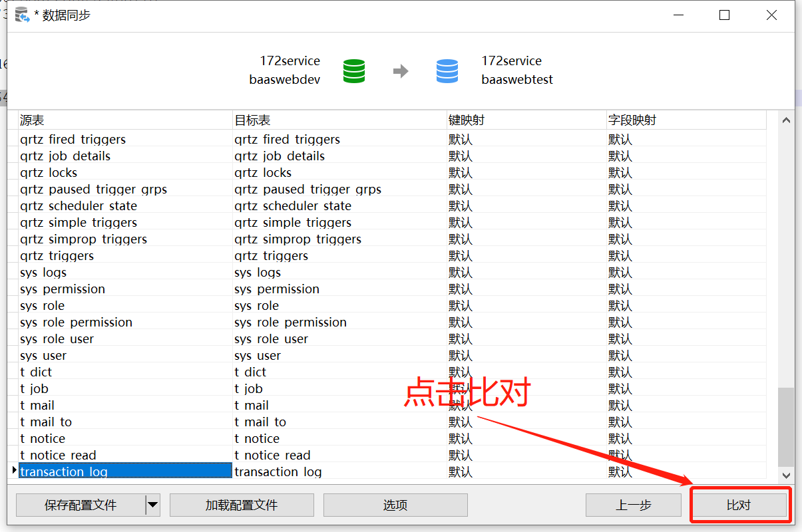Select the sys user table row
This screenshot has width=802, height=532.
click(x=120, y=355)
